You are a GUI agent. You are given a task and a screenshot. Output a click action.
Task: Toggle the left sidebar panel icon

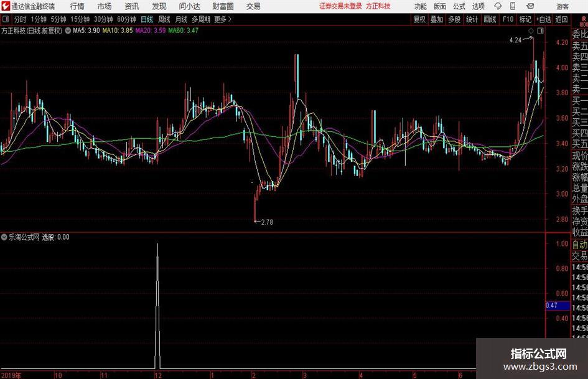tap(6, 19)
